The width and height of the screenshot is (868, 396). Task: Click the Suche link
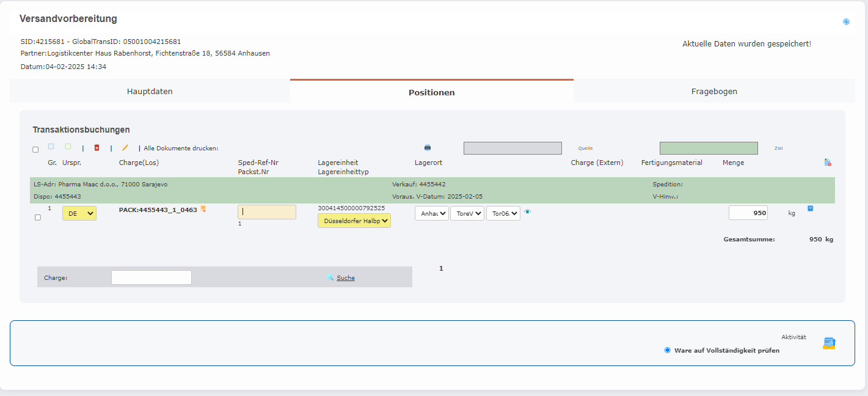(345, 277)
